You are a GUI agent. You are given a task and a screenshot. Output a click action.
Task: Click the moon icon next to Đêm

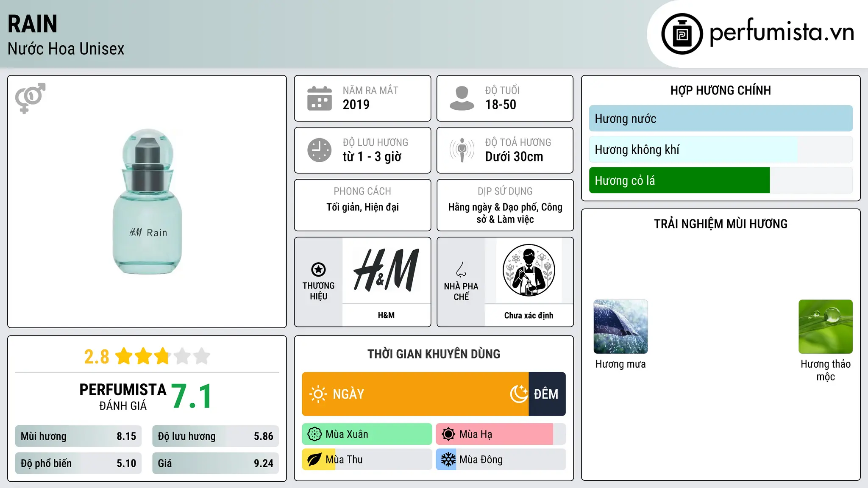pyautogui.click(x=519, y=394)
